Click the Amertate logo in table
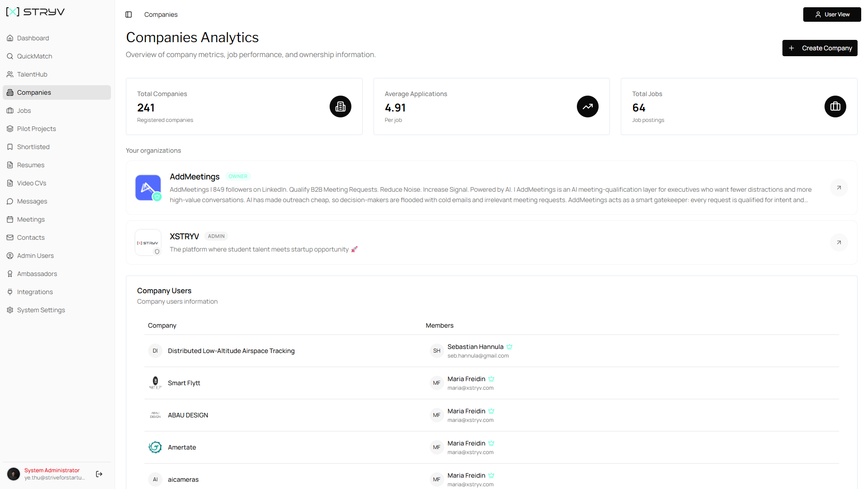This screenshot has width=868, height=489. point(155,447)
